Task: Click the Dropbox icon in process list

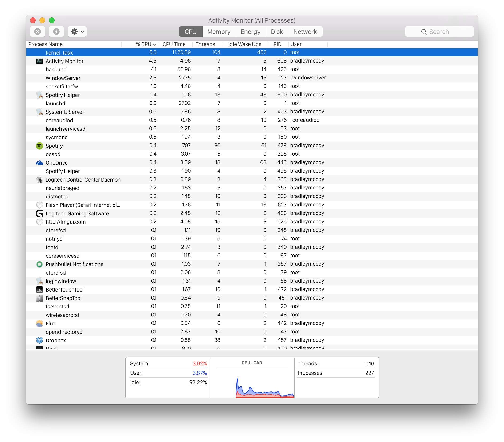Action: (x=39, y=340)
